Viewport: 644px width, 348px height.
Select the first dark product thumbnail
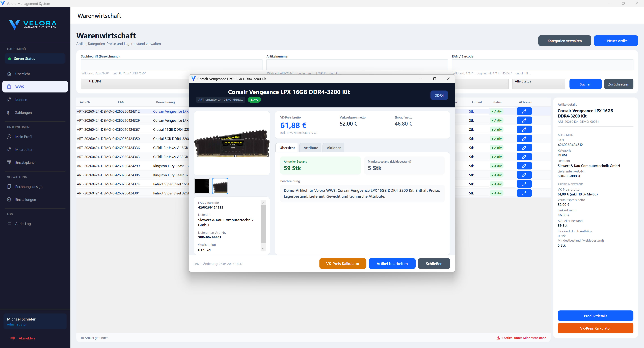[x=202, y=186]
